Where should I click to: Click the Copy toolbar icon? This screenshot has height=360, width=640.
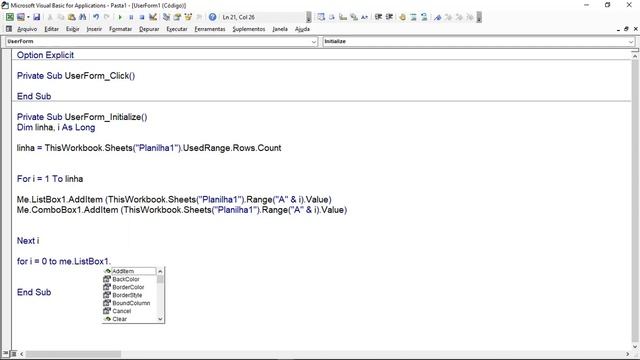tap(60, 17)
